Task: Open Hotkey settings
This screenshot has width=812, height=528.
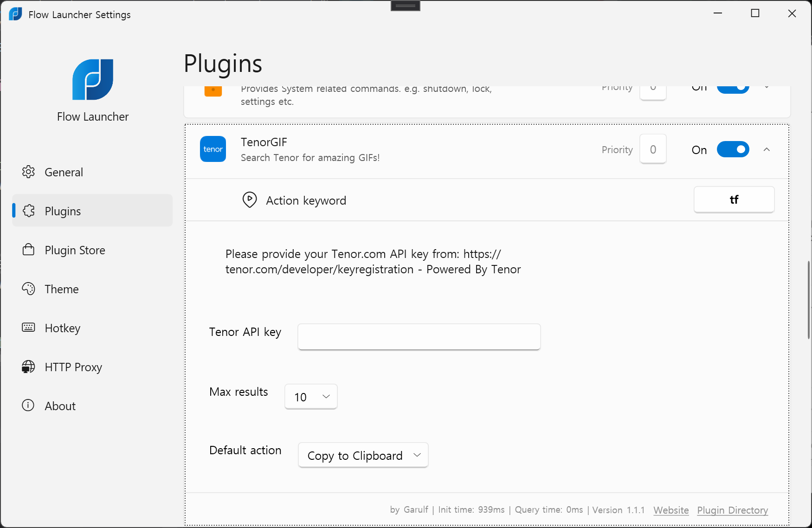Action: pos(92,328)
